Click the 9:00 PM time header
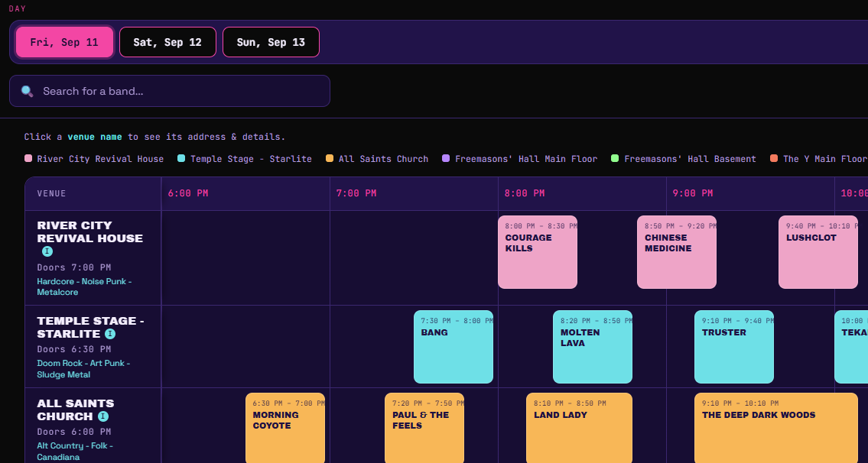This screenshot has width=868, height=463. (x=693, y=193)
